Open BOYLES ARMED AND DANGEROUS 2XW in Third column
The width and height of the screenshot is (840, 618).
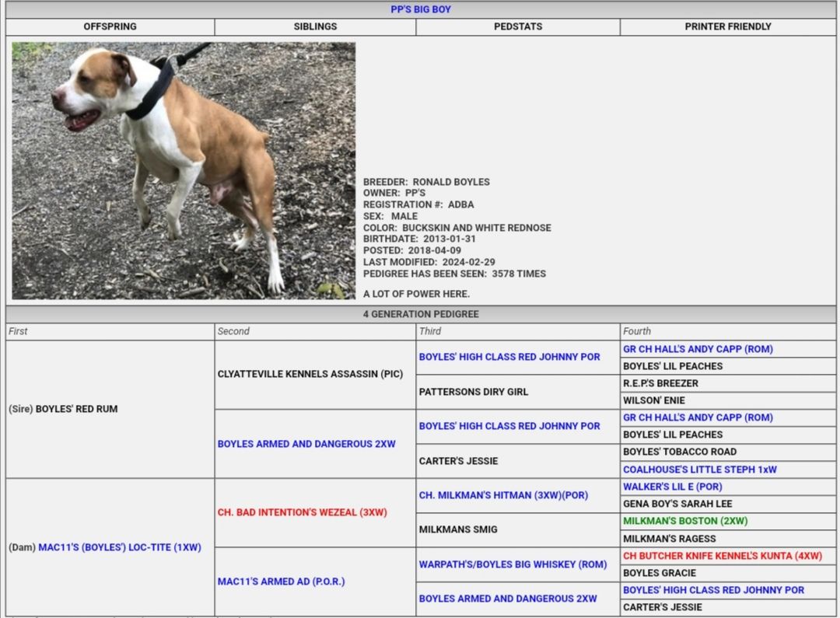508,599
